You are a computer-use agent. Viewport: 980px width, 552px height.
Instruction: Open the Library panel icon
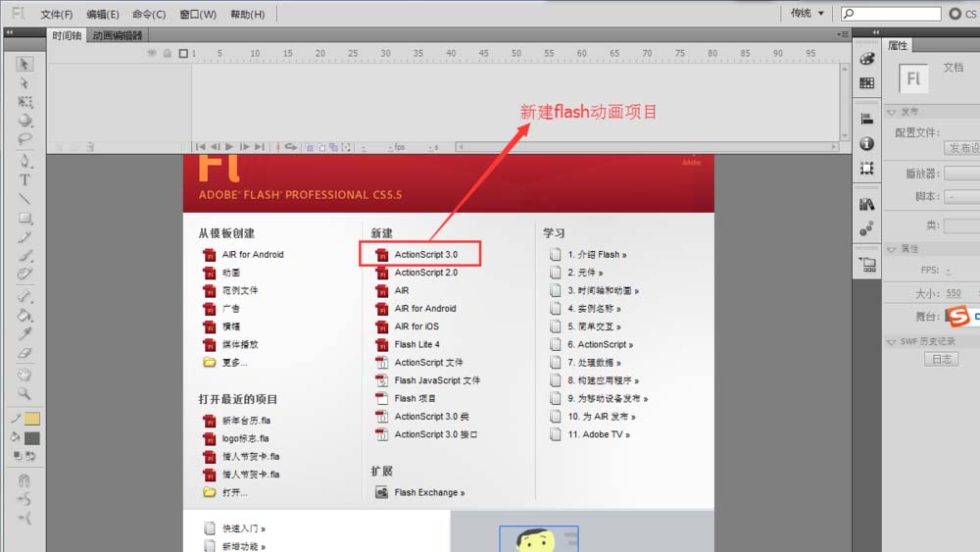(867, 204)
